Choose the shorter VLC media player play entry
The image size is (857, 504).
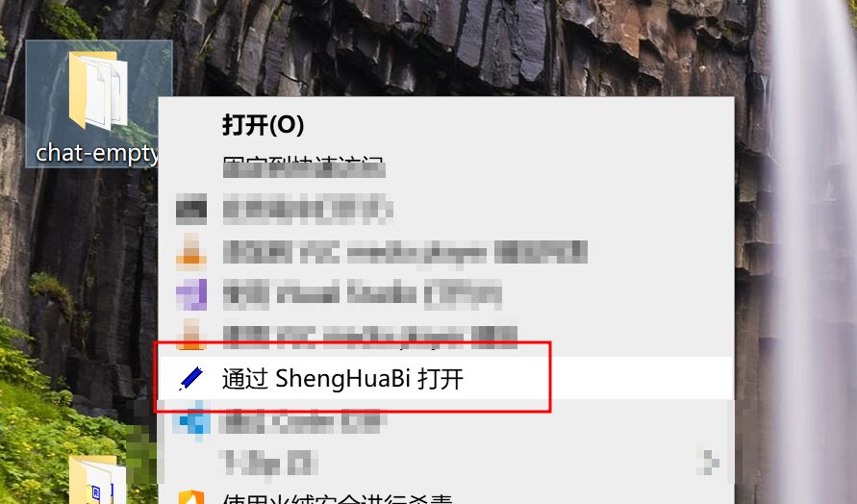tap(370, 335)
